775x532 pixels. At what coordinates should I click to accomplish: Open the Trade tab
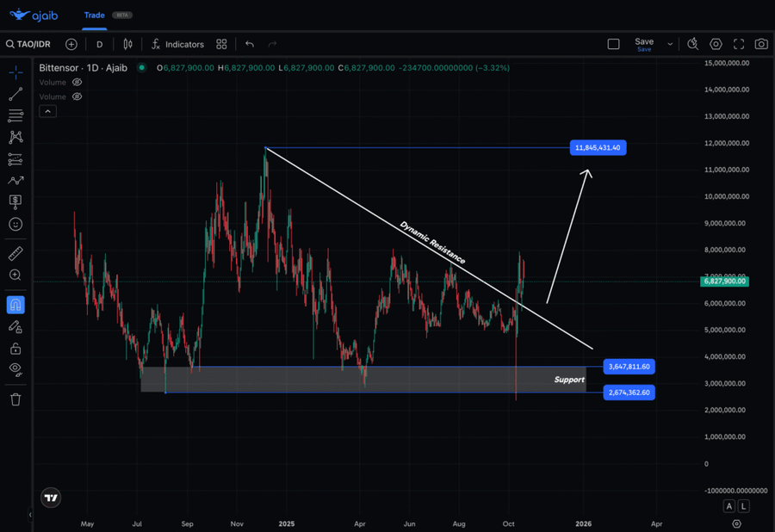point(94,15)
